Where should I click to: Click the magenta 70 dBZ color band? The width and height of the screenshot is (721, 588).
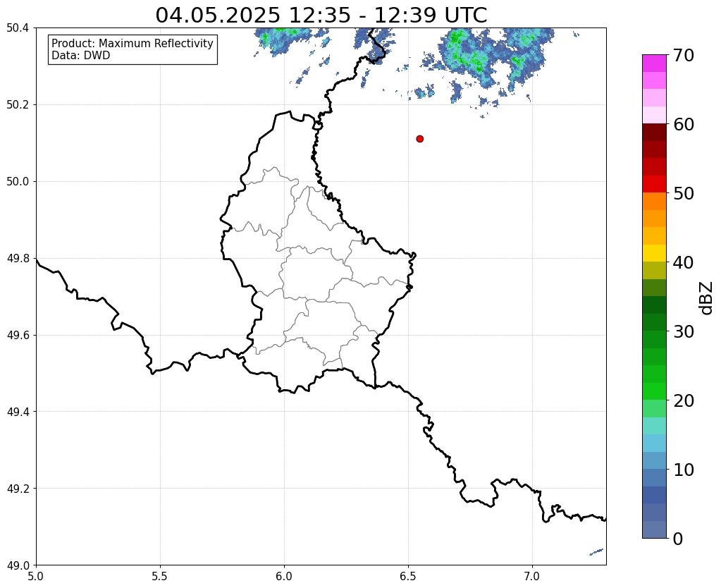click(654, 63)
